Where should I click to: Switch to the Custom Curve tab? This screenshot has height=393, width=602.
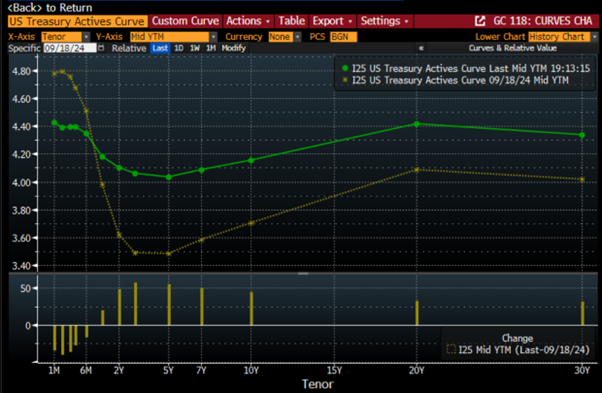tap(185, 21)
